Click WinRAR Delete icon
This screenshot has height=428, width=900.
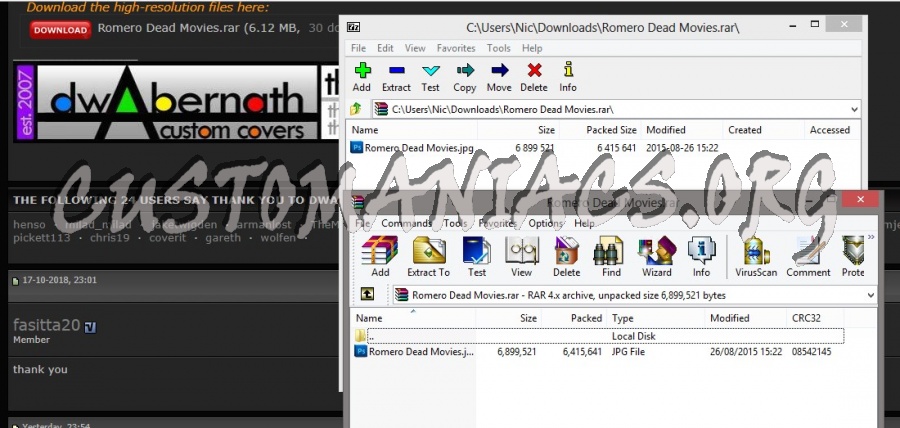point(567,251)
